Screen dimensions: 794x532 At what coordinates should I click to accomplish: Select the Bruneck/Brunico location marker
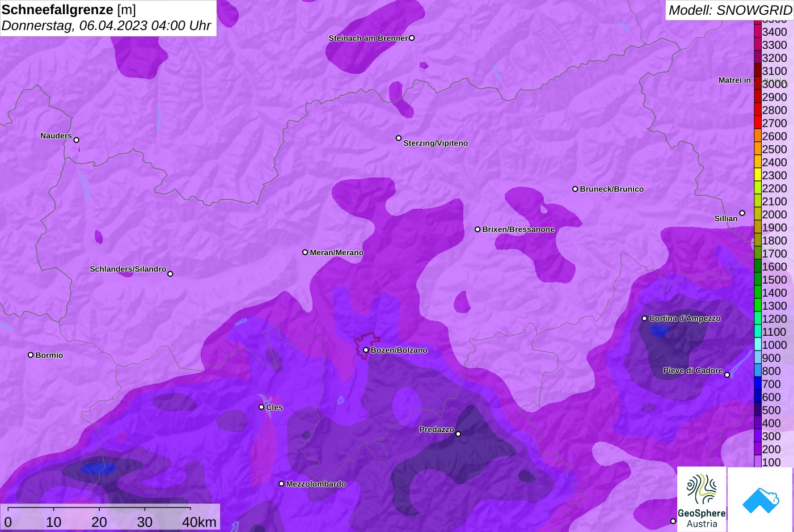click(x=575, y=189)
